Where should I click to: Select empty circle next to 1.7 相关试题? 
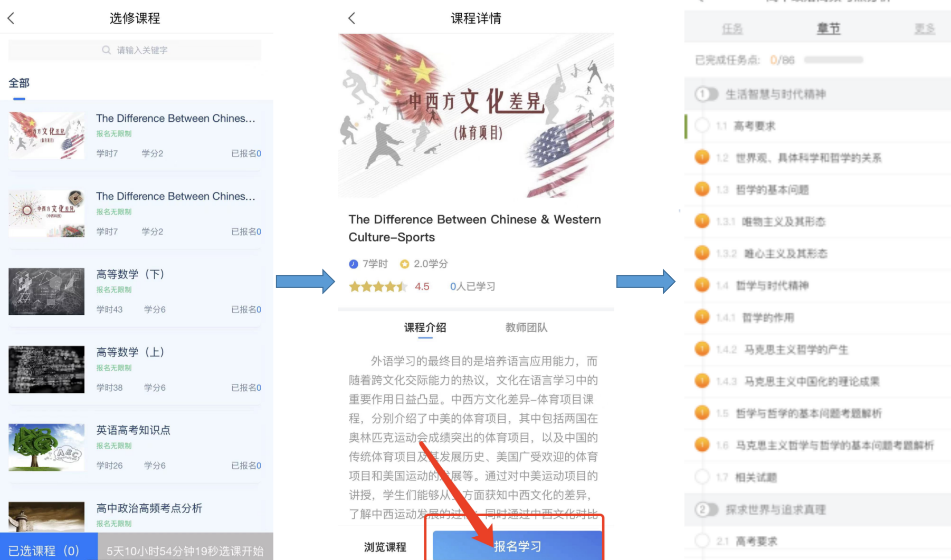click(x=702, y=477)
